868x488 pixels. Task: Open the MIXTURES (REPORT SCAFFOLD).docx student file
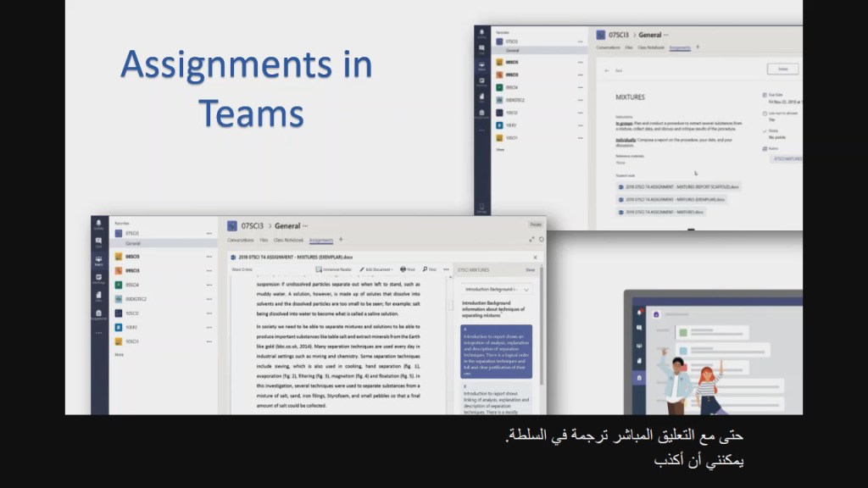click(678, 186)
